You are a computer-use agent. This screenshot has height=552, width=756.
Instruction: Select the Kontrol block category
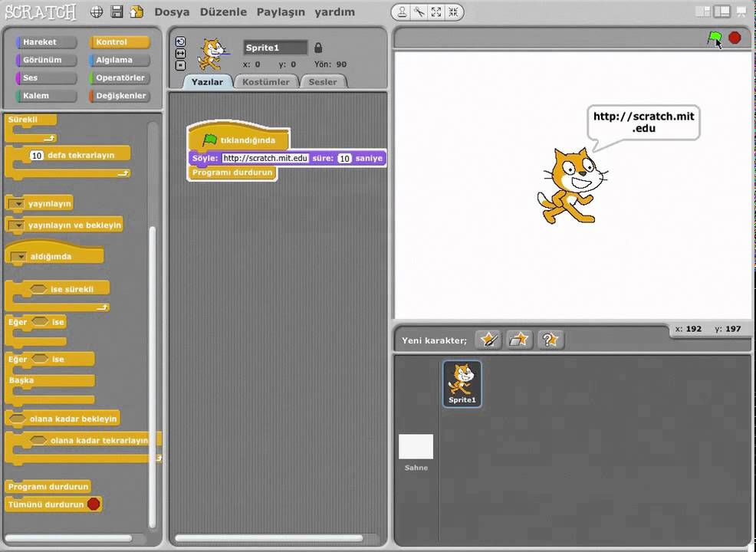click(120, 42)
